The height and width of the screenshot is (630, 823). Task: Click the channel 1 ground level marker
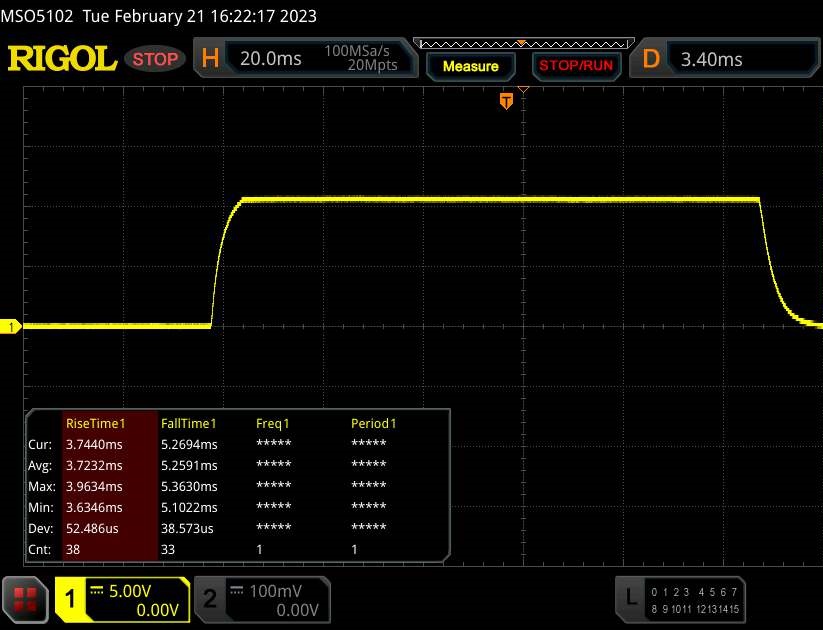(x=12, y=327)
